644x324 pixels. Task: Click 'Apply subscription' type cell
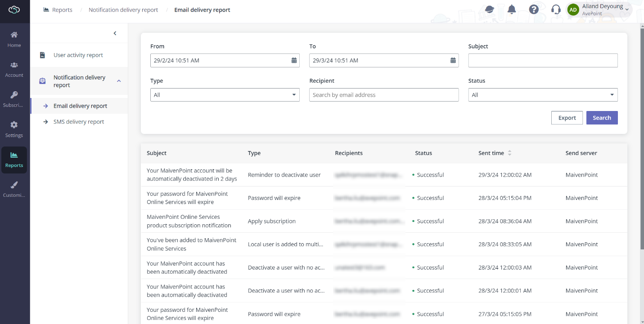272,221
